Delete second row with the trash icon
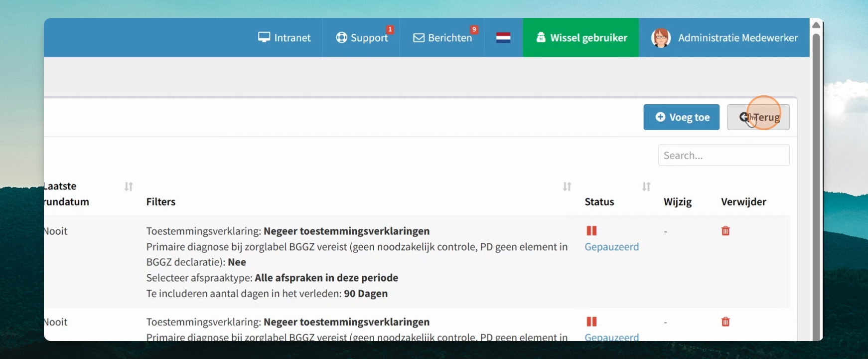 tap(725, 322)
